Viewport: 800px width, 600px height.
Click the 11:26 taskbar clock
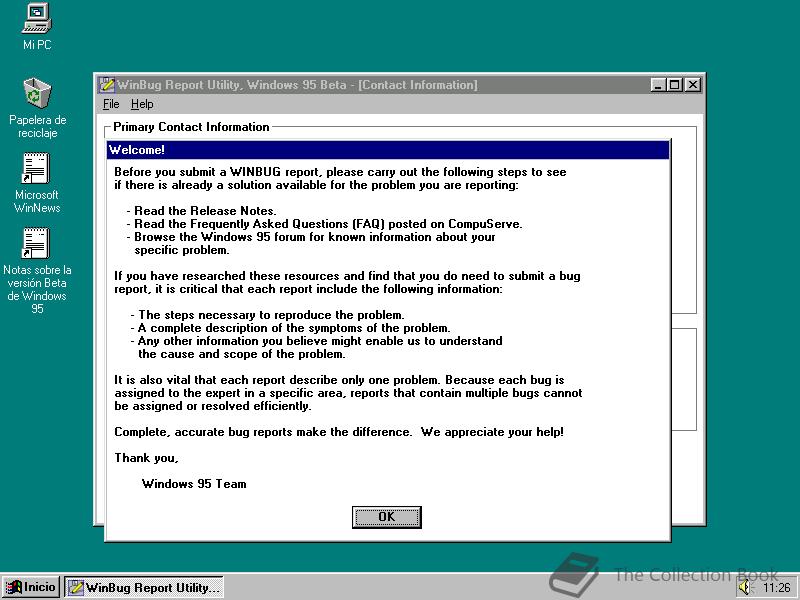click(x=777, y=588)
